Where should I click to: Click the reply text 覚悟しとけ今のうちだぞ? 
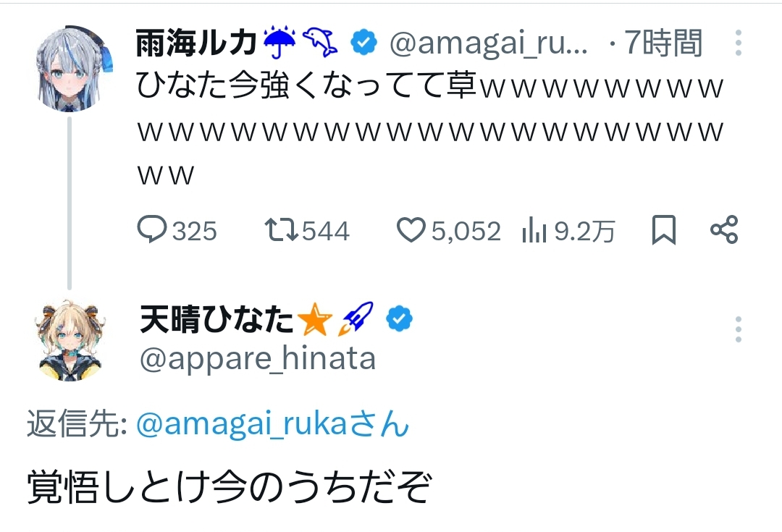230,488
